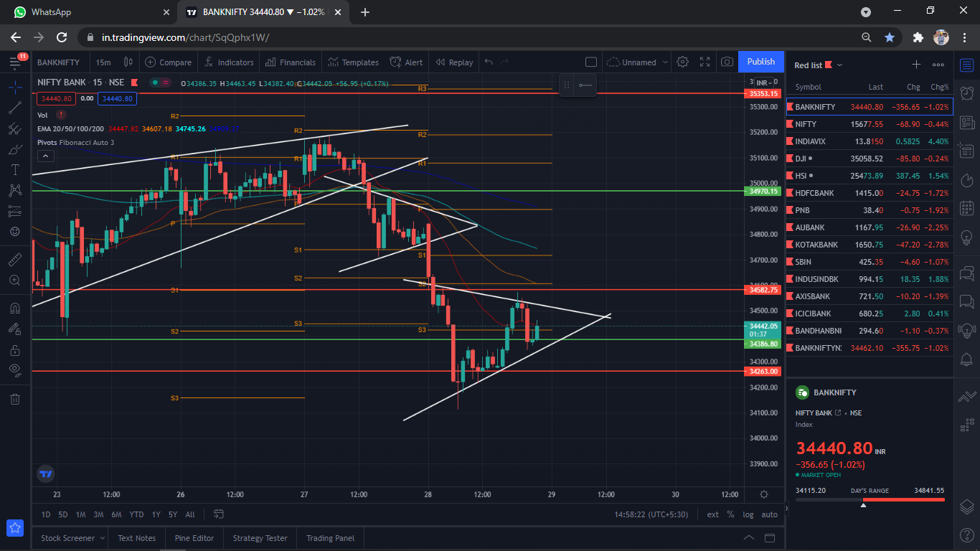This screenshot has width=980, height=551.
Task: Open Financials for the symbol
Action: (290, 62)
